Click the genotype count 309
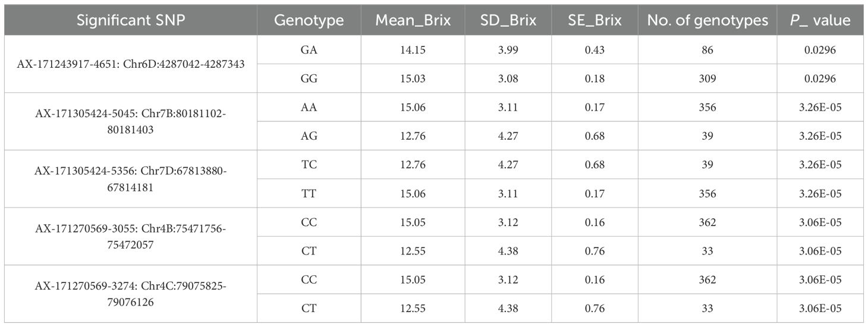 [x=707, y=78]
